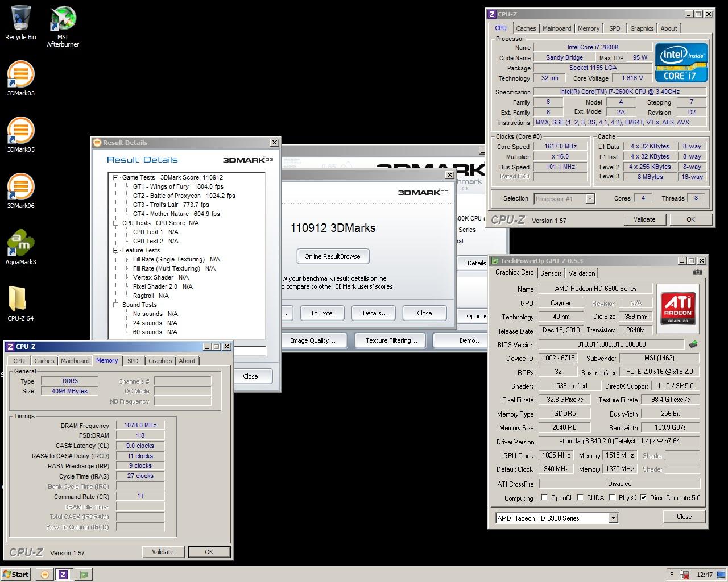The image size is (728, 582).
Task: Switch to Caches tab in top CPU-Z window
Action: [526, 28]
